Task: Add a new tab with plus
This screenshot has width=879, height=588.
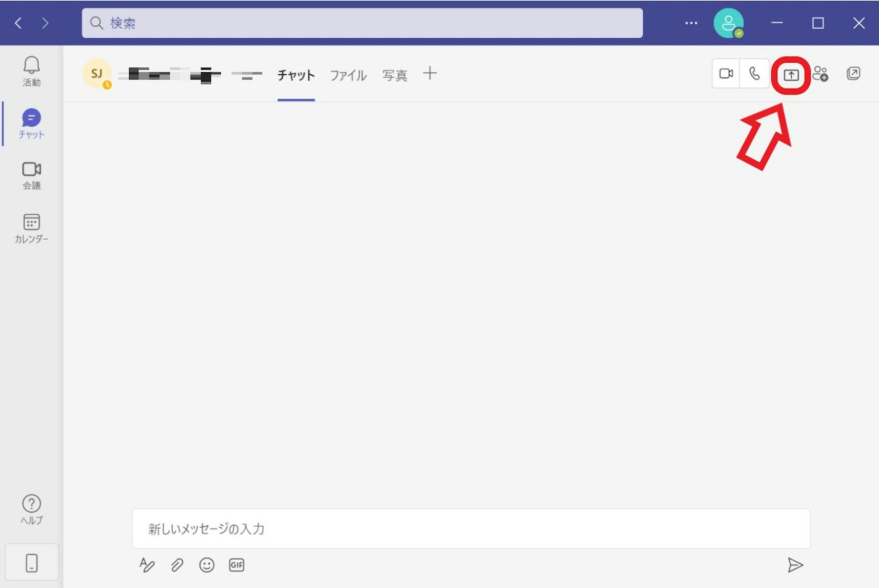Action: click(430, 73)
